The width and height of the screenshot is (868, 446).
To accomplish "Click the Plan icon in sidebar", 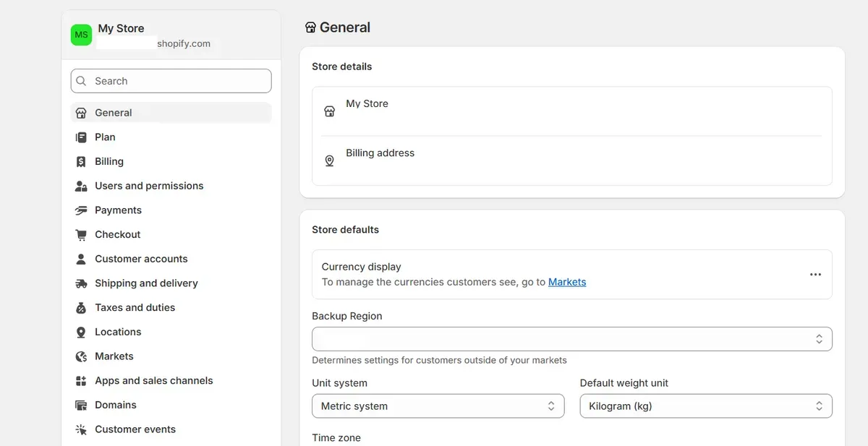I will [81, 137].
